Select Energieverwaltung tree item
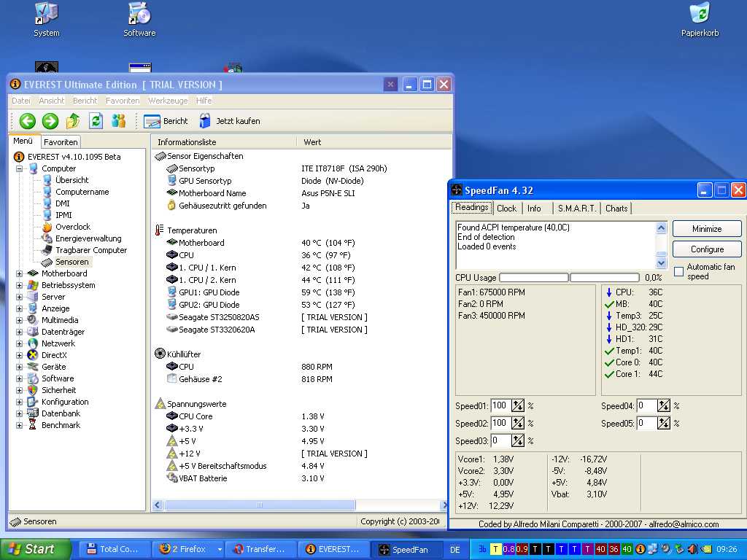The image size is (747, 560). coord(88,238)
